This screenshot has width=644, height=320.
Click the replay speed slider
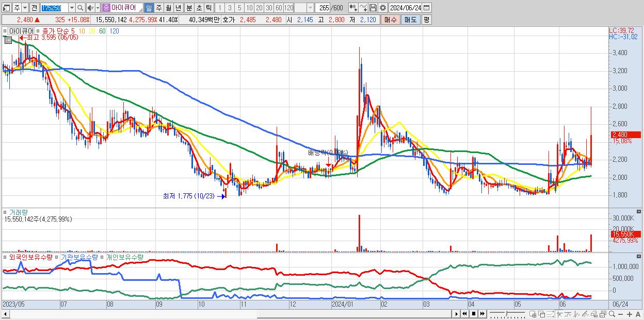click(507, 314)
